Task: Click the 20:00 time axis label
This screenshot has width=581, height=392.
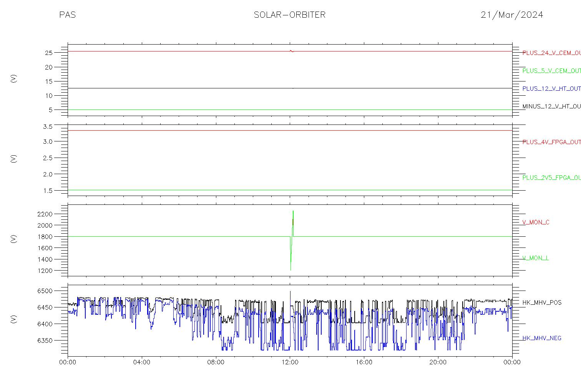Action: [438, 362]
